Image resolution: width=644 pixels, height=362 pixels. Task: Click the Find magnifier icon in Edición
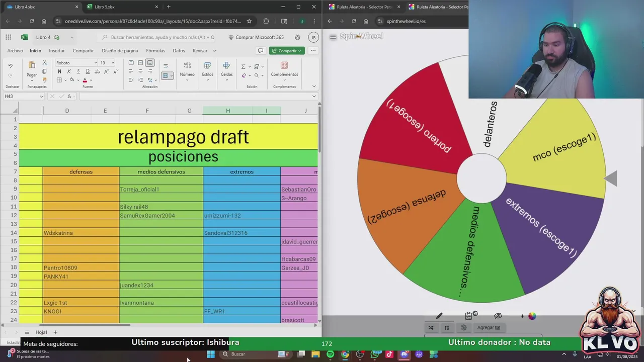(256, 75)
